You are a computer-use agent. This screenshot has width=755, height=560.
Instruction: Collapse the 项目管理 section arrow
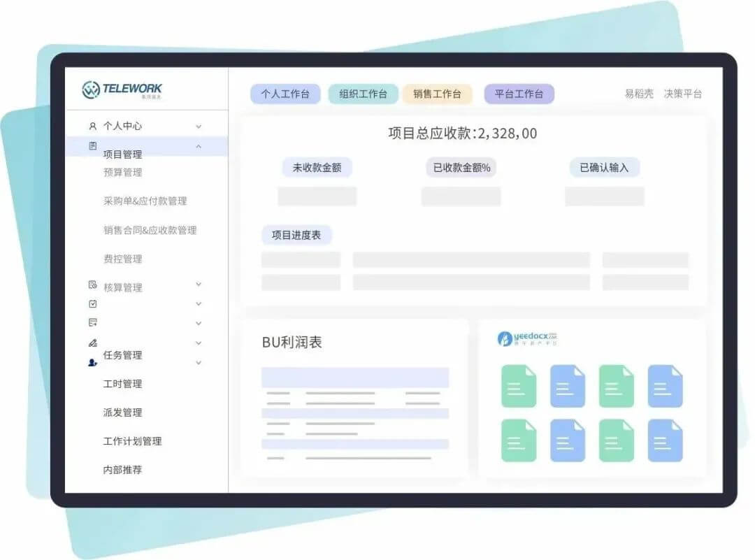pos(199,146)
